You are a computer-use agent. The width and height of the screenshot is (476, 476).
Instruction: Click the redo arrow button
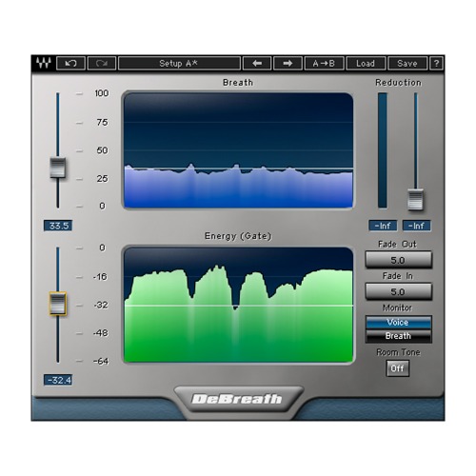click(x=102, y=63)
